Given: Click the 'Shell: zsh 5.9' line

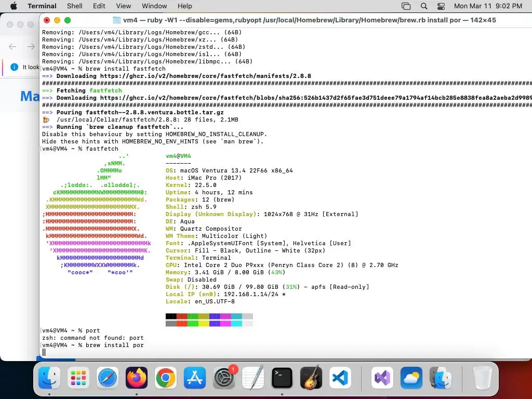Looking at the screenshot, I should point(191,207).
